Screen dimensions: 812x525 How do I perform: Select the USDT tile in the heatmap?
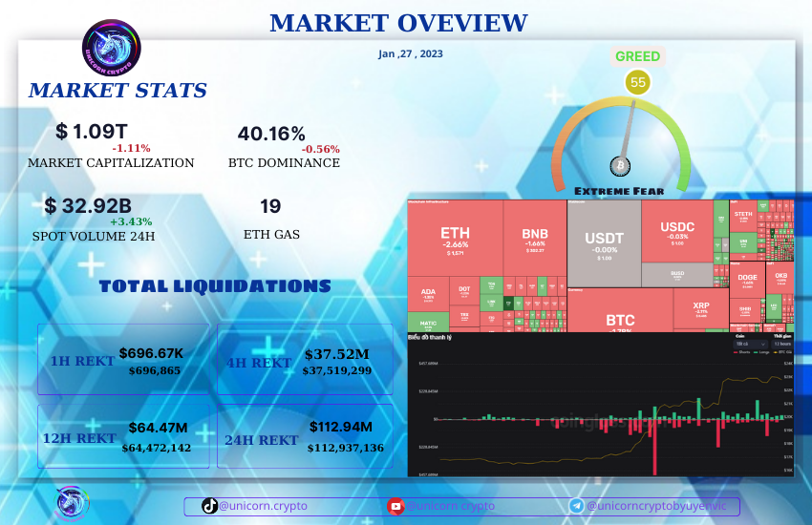point(605,243)
